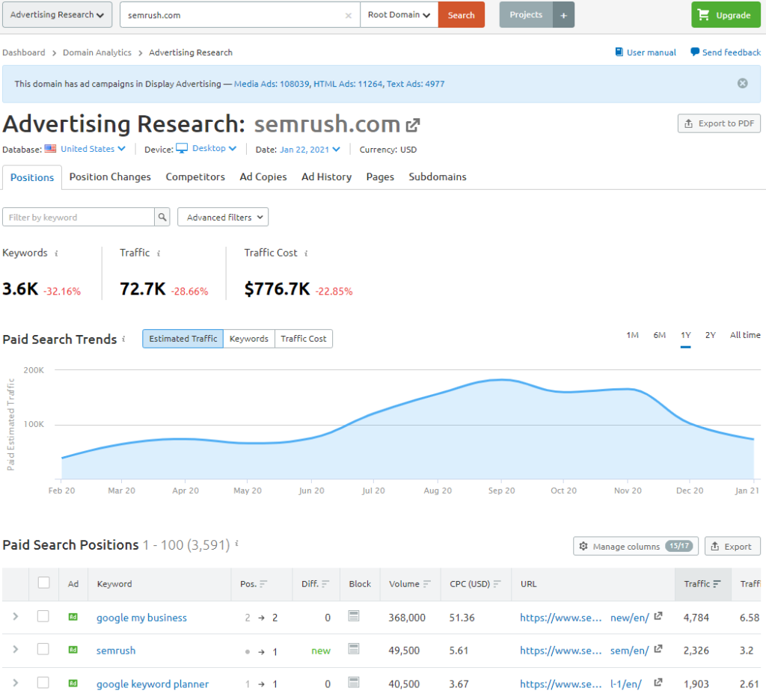Select Traffic Cost trend chart view
Viewport: 766px width, 700px height.
304,339
